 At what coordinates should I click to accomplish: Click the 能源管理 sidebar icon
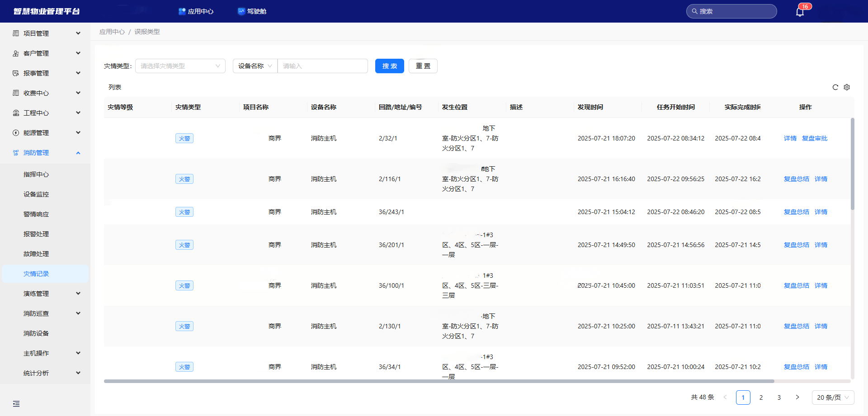(x=16, y=133)
